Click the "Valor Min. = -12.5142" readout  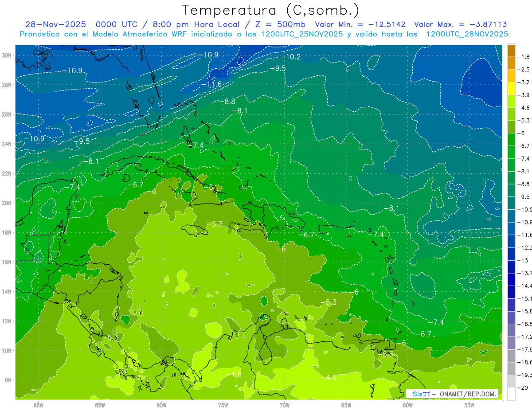coord(360,24)
